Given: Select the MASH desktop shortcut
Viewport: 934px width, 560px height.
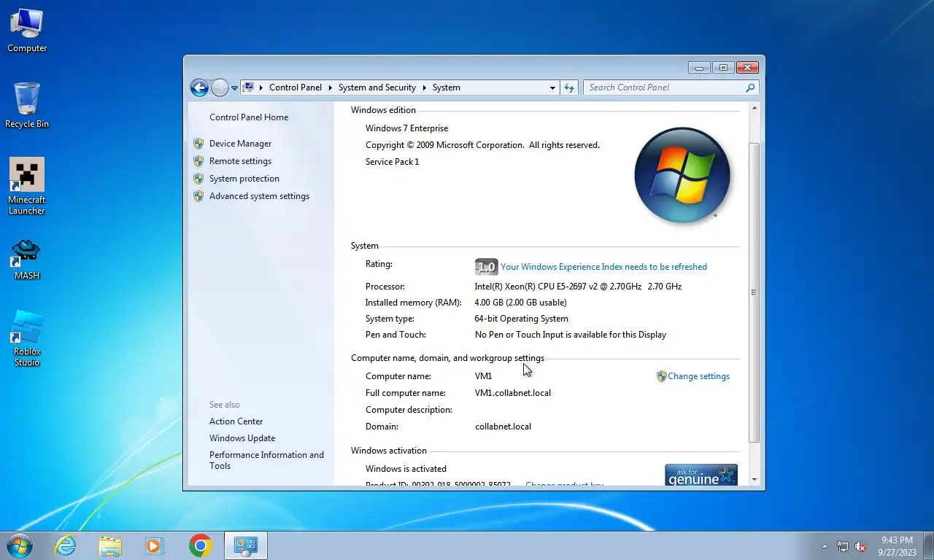Looking at the screenshot, I should click(x=27, y=260).
